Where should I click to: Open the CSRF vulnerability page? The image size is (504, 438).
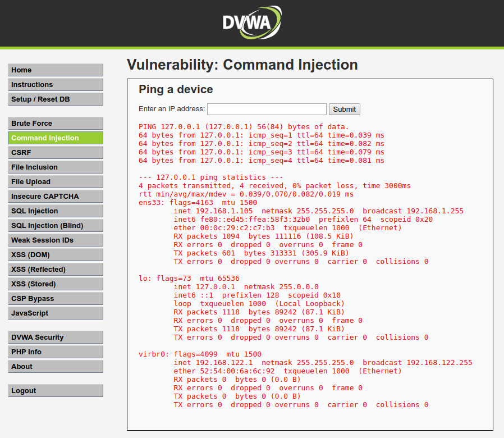tap(56, 152)
